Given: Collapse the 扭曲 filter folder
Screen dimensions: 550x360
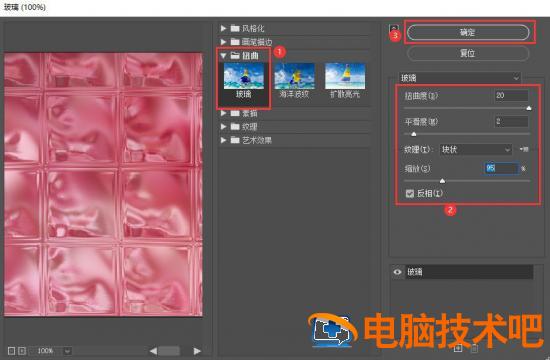Looking at the screenshot, I should 223,55.
